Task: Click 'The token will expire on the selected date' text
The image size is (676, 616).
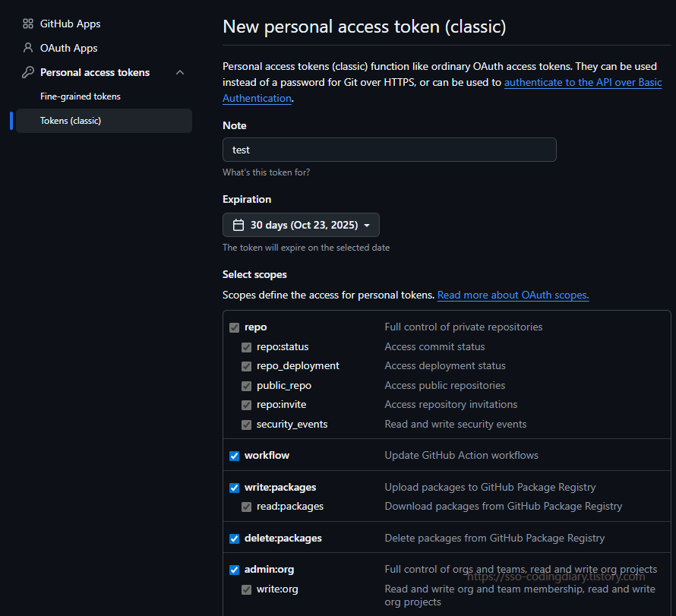Action: point(306,248)
